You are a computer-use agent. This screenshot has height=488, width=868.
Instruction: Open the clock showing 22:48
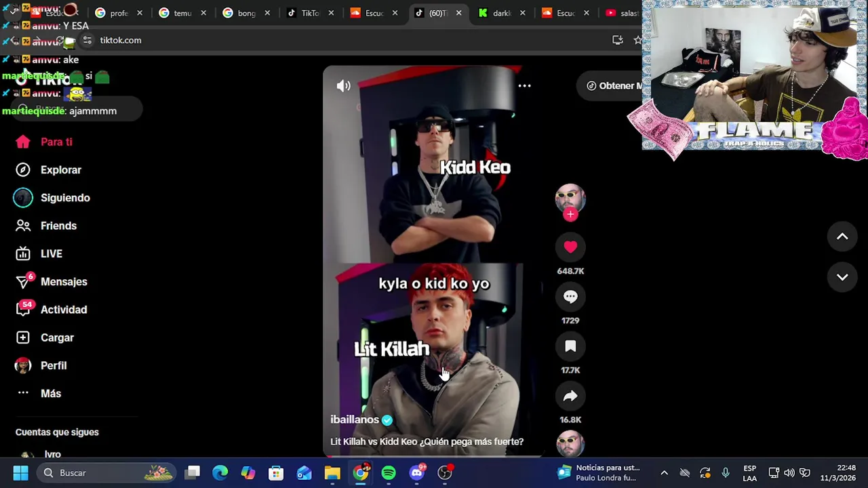(x=838, y=472)
